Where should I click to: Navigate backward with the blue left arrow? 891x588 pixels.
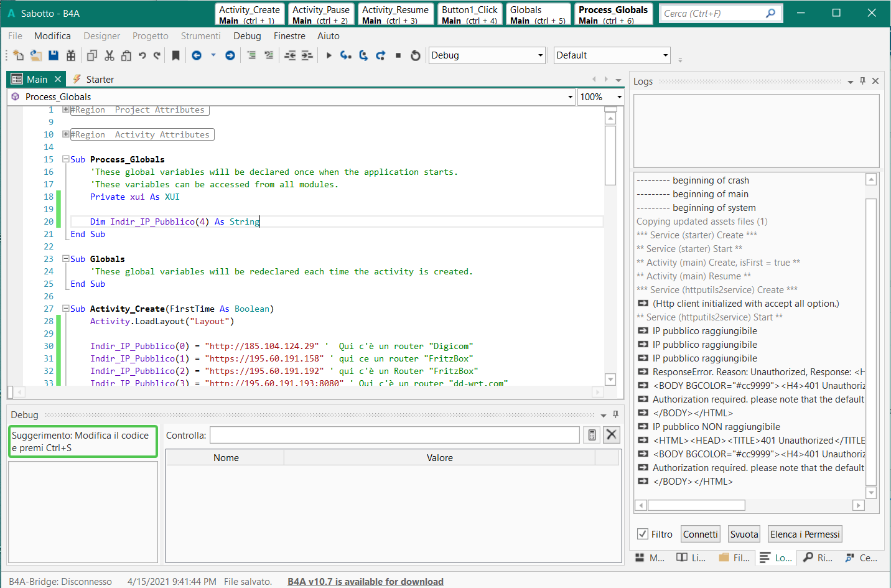tap(197, 55)
